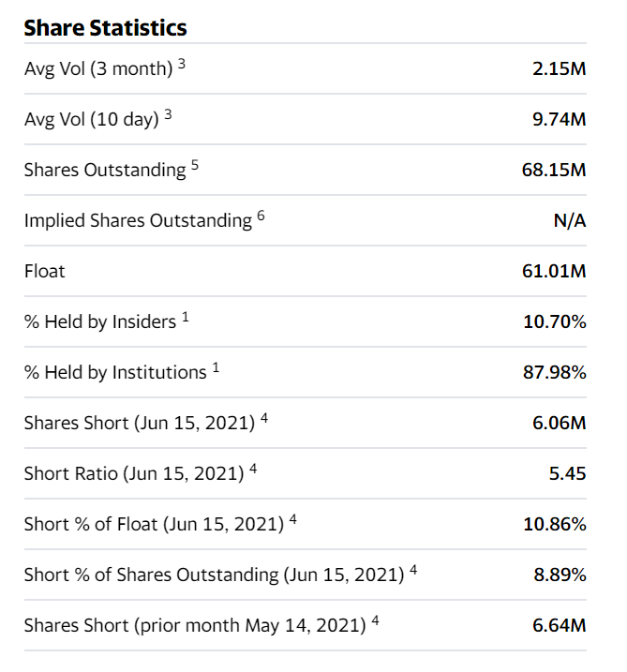Viewport: 627px width, 672px height.
Task: Select the 87.98% institutions value
Action: tap(555, 373)
